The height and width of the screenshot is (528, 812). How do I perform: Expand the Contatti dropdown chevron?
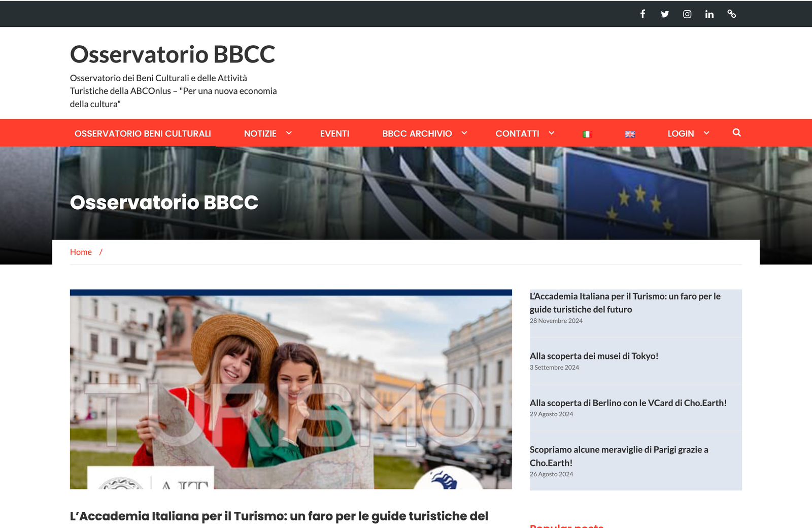point(552,133)
